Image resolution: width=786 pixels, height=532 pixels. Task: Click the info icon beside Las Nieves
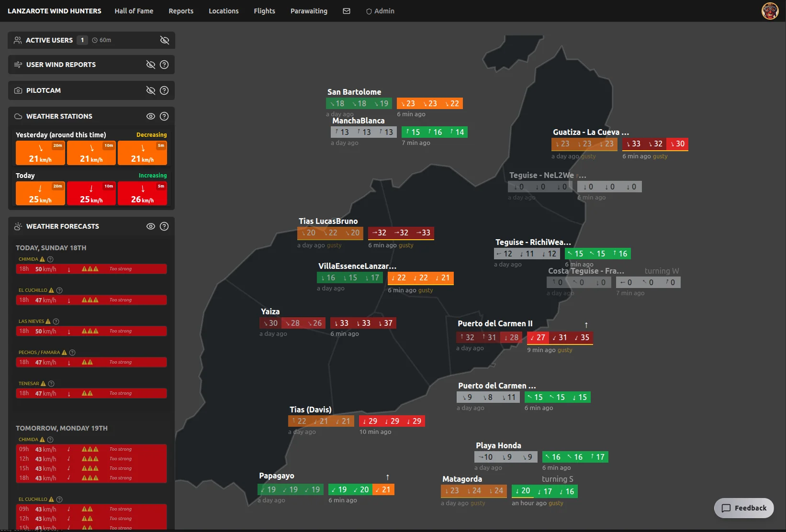tap(56, 321)
